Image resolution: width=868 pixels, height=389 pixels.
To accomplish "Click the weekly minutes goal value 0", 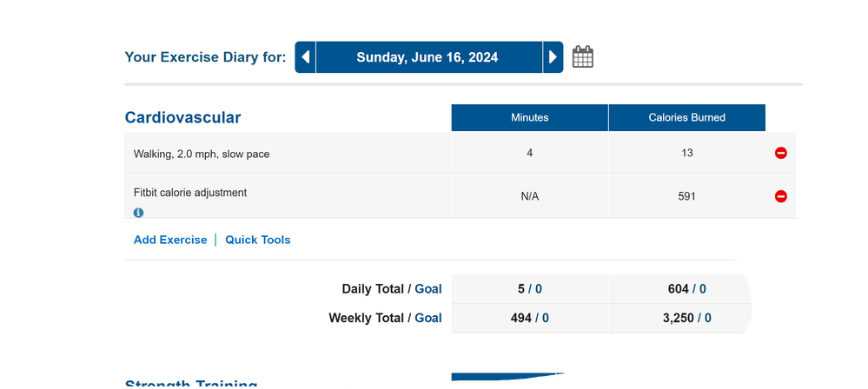I will tap(546, 318).
